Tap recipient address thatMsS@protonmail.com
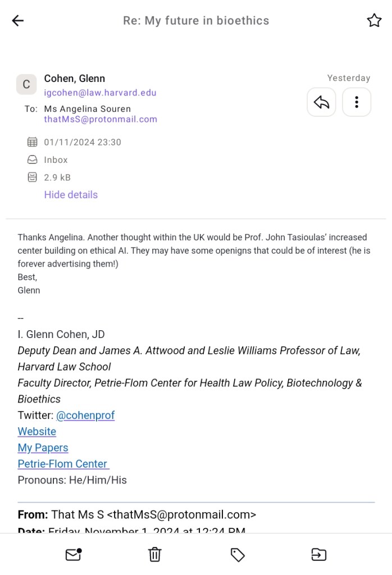The height and width of the screenshot is (575, 392). point(101,119)
